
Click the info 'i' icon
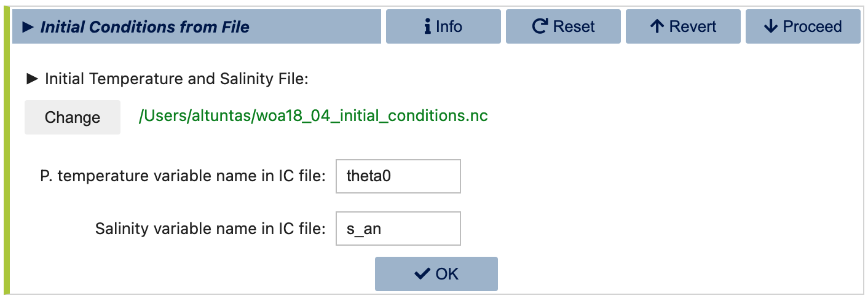[427, 26]
